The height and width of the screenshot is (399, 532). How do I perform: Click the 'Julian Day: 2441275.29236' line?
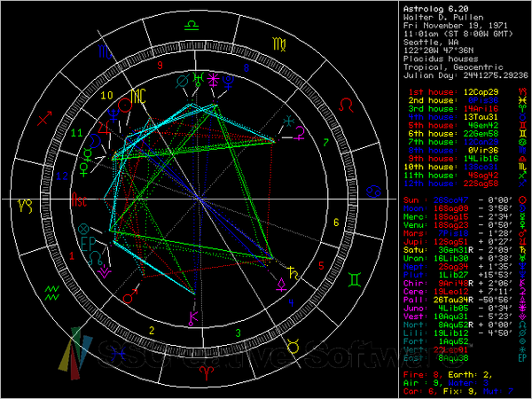click(x=465, y=75)
